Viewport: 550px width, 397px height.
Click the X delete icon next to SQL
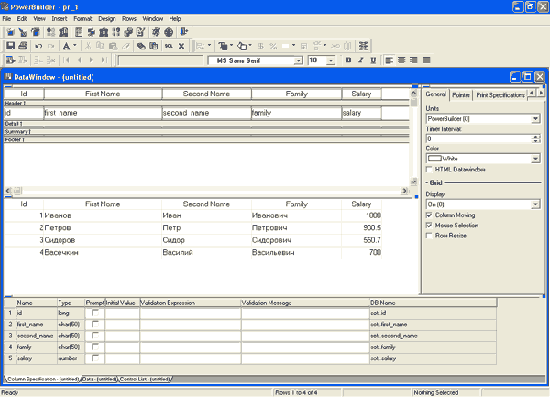pos(181,46)
